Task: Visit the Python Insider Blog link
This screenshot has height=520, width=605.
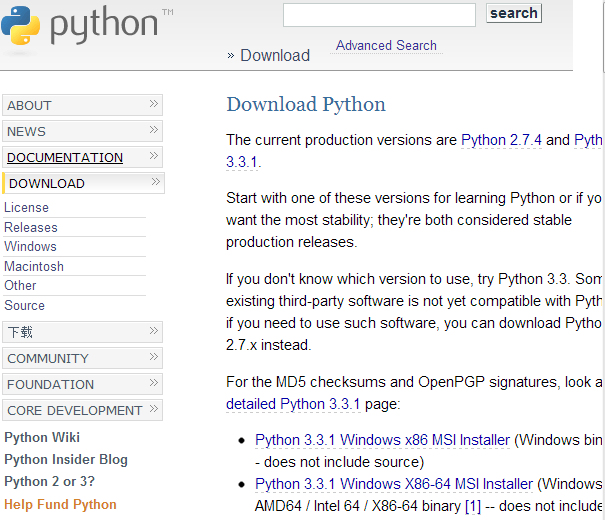Action: 66,459
